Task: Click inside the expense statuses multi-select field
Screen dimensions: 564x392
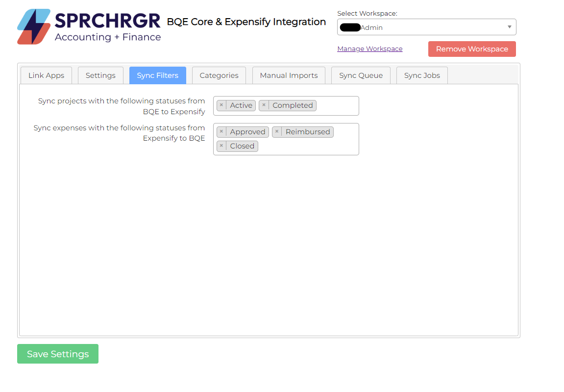Action: (x=286, y=139)
